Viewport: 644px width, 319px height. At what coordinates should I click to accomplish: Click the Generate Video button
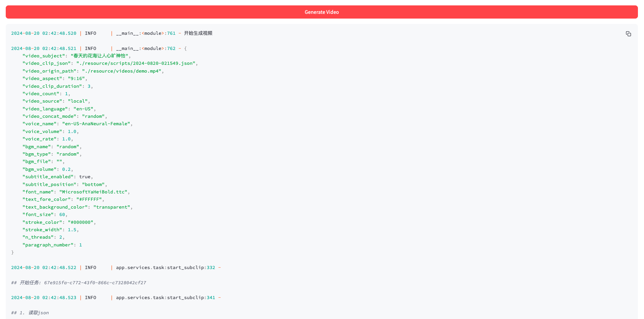(321, 12)
